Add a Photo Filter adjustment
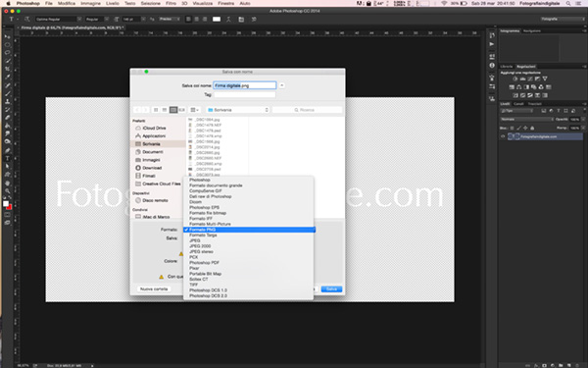Screen dimensions: 588x368 coord(534,87)
